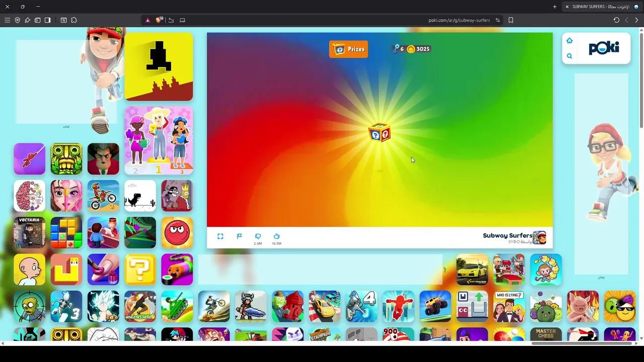
Task: Open the colorful block puzzle game
Action: click(x=66, y=232)
